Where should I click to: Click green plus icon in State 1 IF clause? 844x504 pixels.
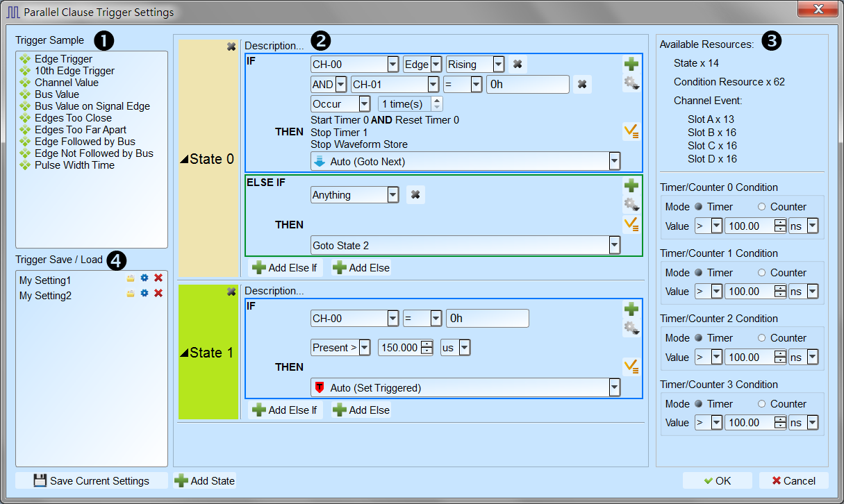(631, 309)
